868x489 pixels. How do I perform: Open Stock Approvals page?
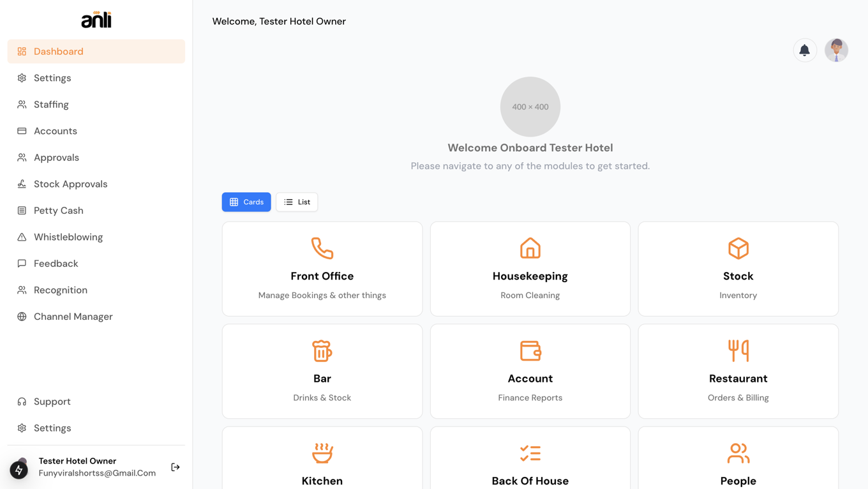coord(96,184)
